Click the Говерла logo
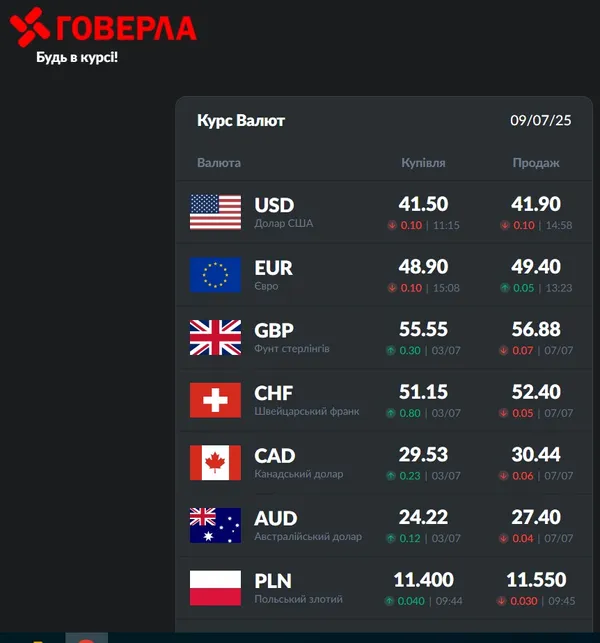600x643 pixels. pos(103,27)
